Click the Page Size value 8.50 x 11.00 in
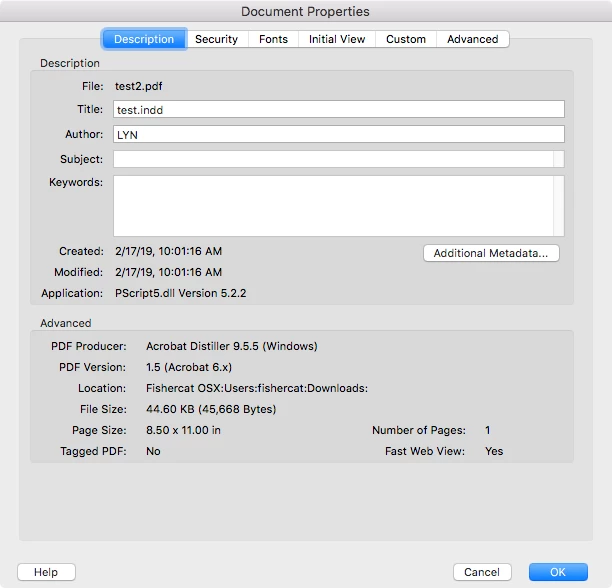The image size is (612, 588). tap(183, 430)
